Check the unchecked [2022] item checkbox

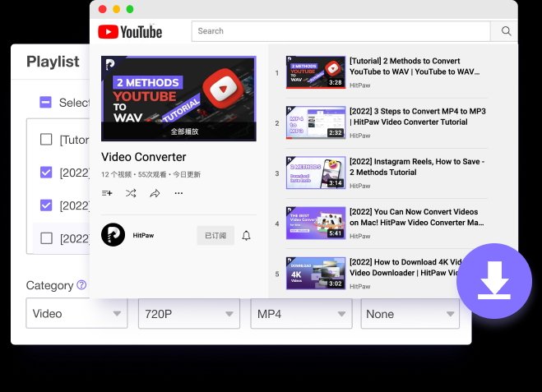tap(46, 238)
